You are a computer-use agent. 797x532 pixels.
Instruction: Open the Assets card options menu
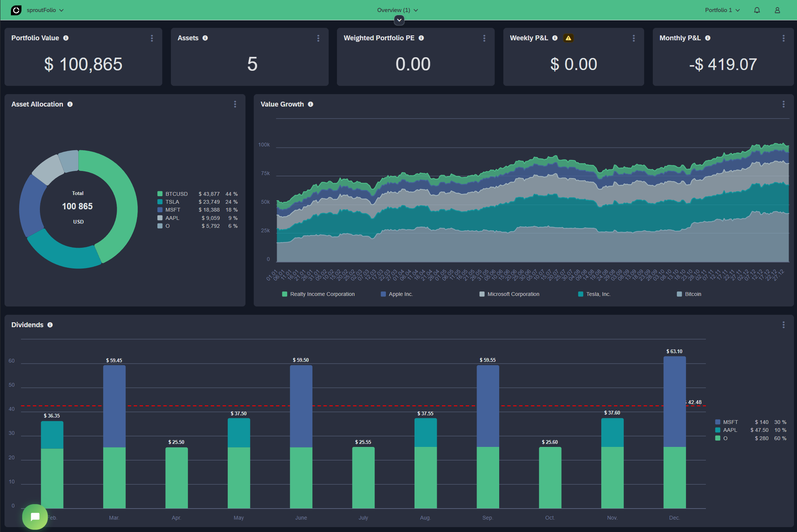(x=318, y=38)
